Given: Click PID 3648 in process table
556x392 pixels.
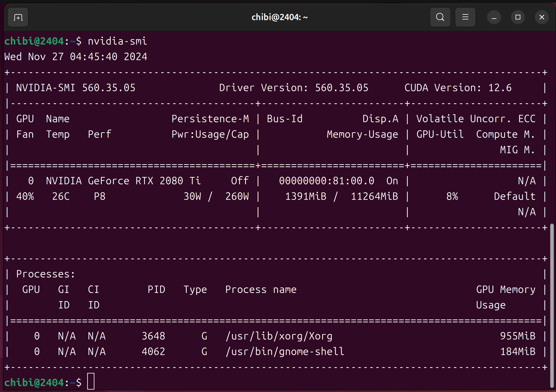Looking at the screenshot, I should pyautogui.click(x=153, y=336).
